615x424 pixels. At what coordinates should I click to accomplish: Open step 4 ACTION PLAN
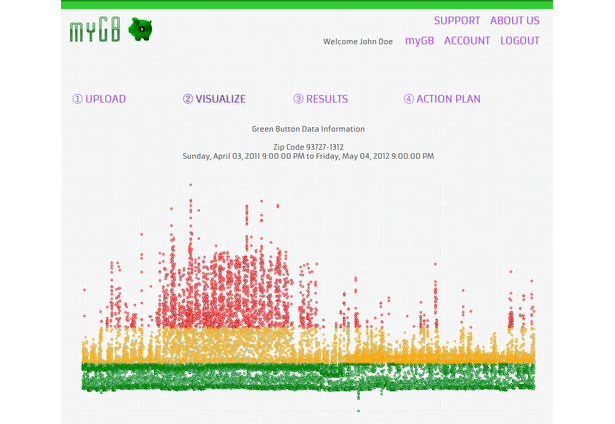coord(442,99)
